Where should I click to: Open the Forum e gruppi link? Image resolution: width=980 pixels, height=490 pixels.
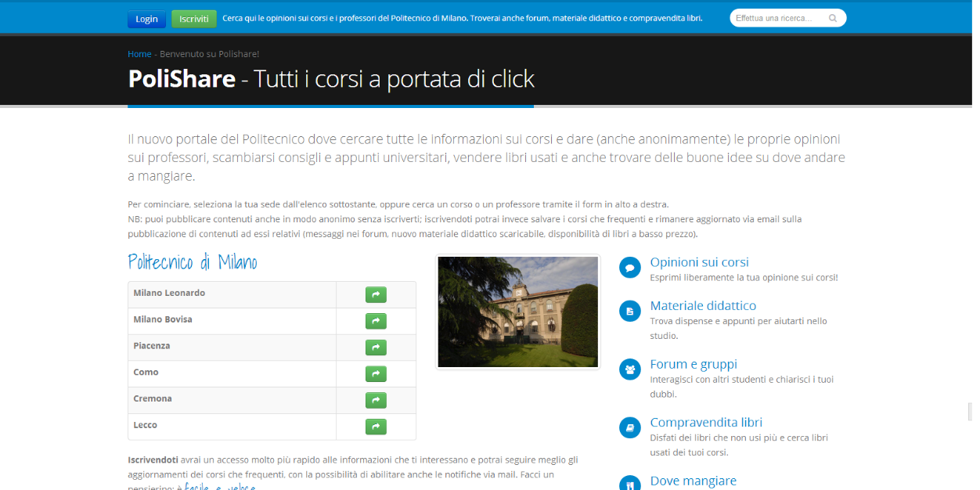coord(694,364)
